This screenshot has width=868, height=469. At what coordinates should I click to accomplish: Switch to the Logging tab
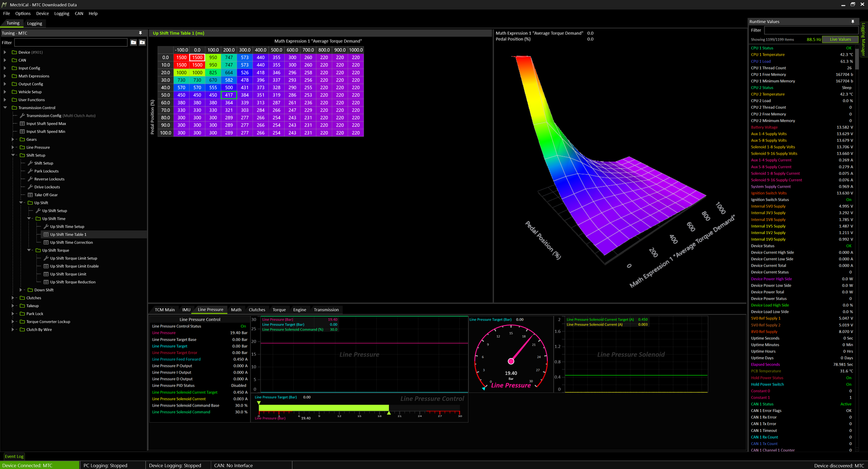34,23
